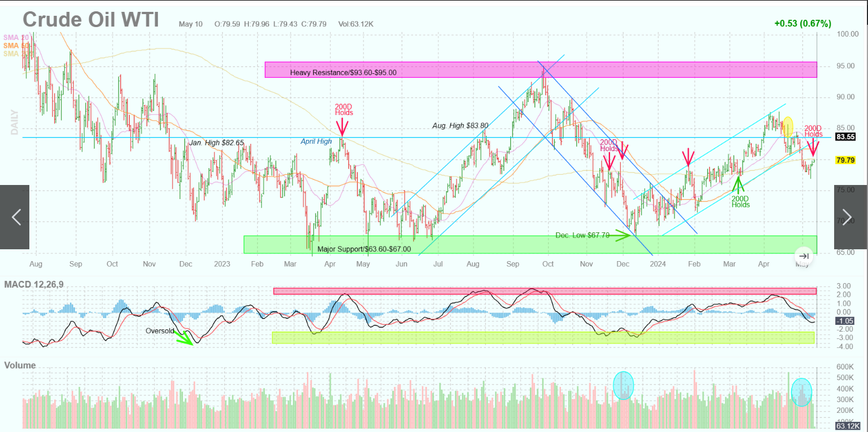The height and width of the screenshot is (432, 868).
Task: Click the Jun time axis label
Action: pyautogui.click(x=402, y=264)
